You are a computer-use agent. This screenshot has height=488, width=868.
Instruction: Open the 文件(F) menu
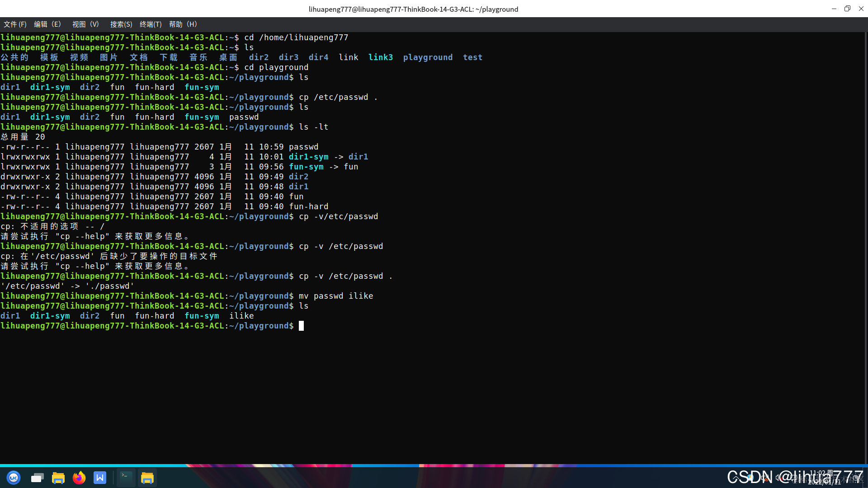(15, 24)
